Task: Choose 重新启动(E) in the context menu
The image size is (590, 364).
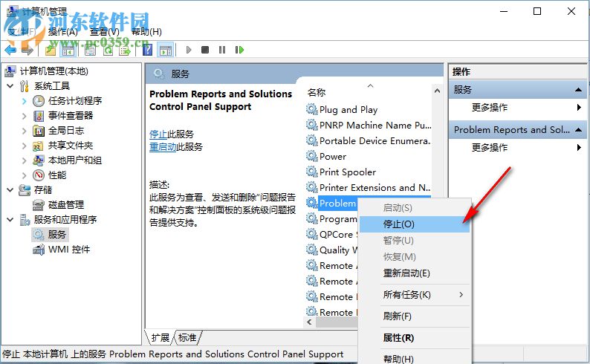Action: [415, 273]
